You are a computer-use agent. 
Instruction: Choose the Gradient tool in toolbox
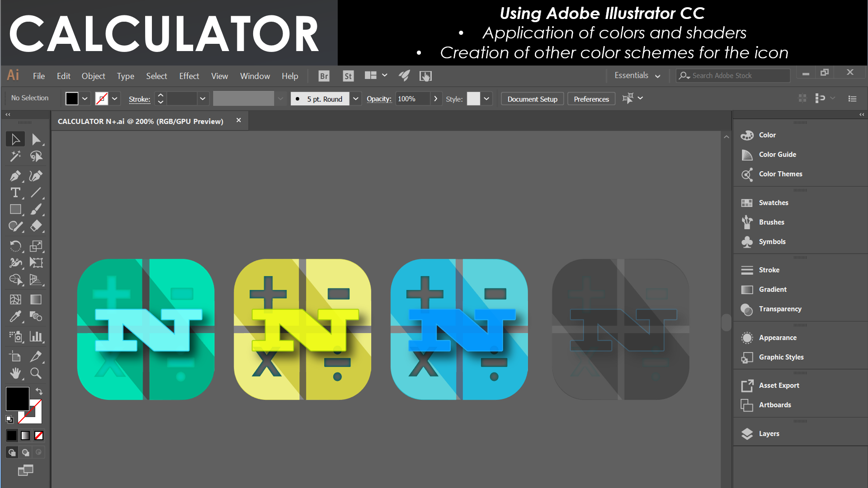[36, 299]
